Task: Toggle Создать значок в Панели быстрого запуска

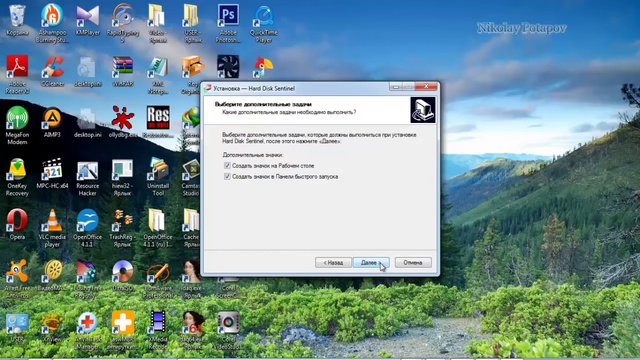Action: pos(227,176)
